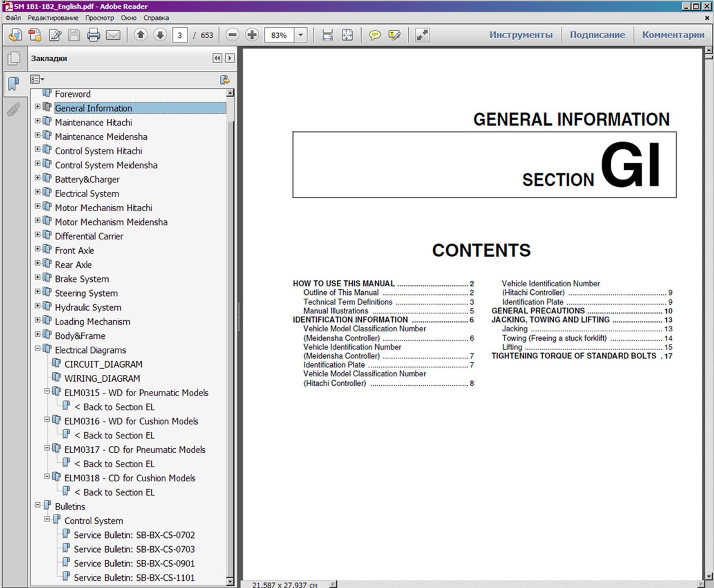This screenshot has width=714, height=588.
Task: Open the Инструменты pane
Action: coord(521,35)
